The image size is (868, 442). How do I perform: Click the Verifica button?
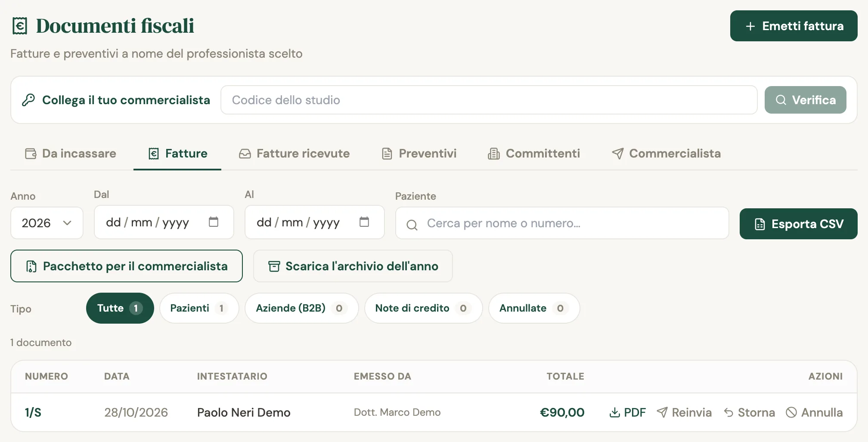coord(805,100)
